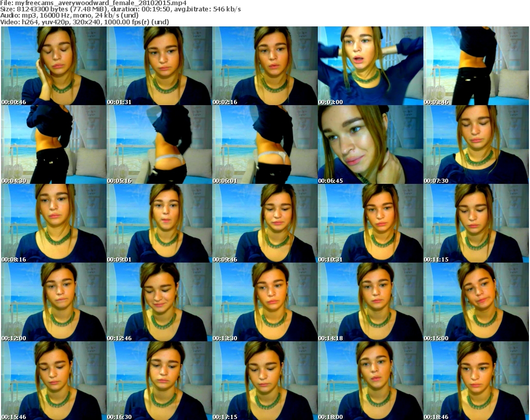Select the thumbnail stamped 00:12:00
Screen dimensions: 530x420
(x=54, y=302)
